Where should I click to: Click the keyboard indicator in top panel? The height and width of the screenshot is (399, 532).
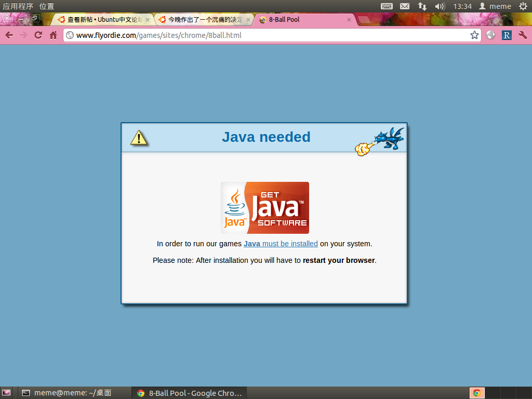(387, 6)
